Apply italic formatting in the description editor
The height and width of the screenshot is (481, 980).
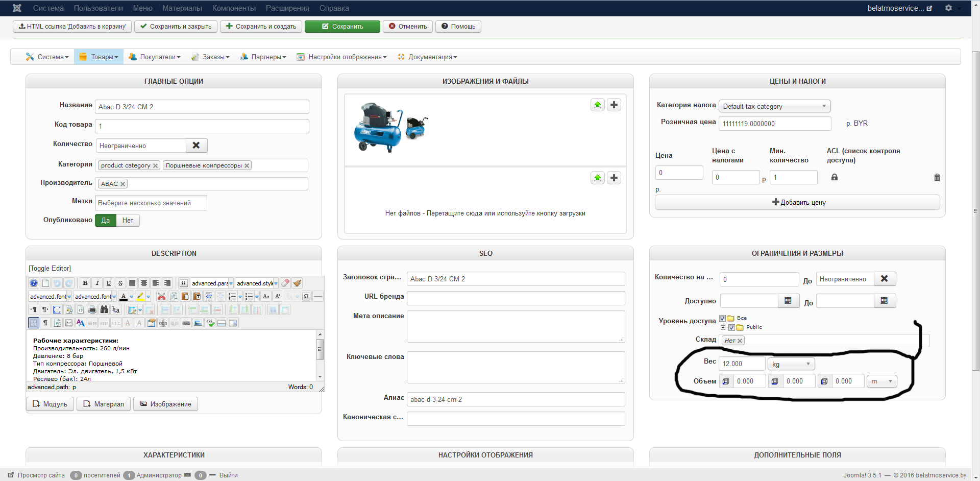point(97,283)
